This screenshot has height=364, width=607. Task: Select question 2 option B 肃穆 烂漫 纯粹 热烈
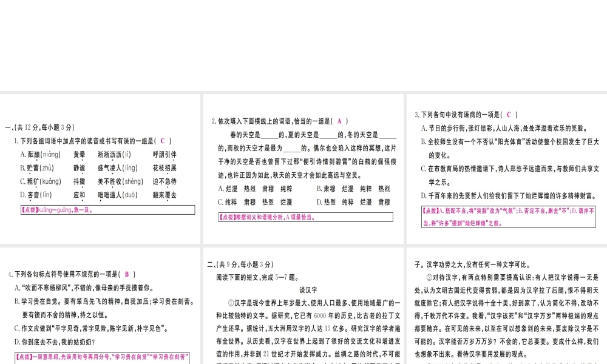pos(353,189)
